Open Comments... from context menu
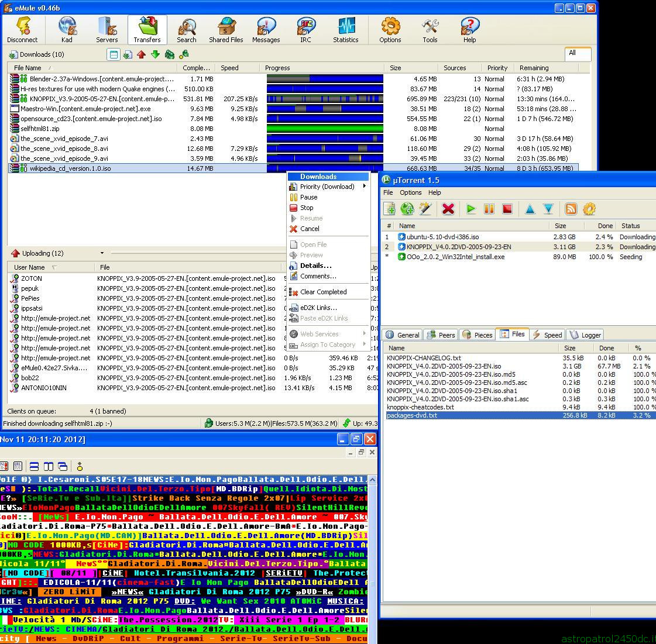The image size is (656, 644). pyautogui.click(x=328, y=276)
